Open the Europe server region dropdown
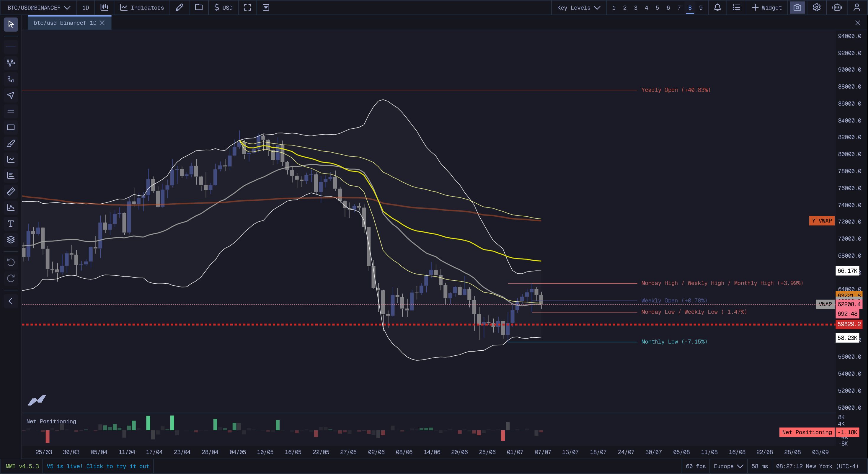868x474 pixels. 729,466
